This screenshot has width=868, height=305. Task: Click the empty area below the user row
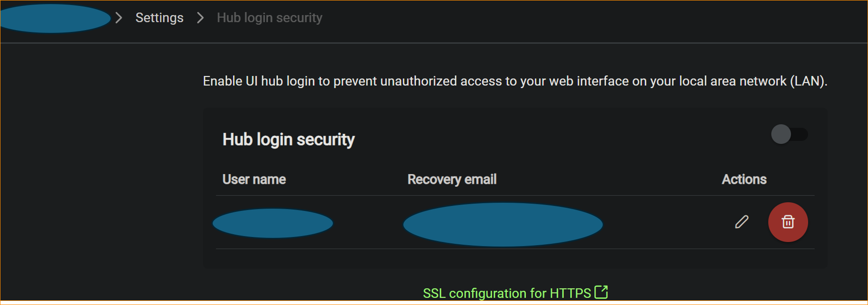tap(515, 258)
